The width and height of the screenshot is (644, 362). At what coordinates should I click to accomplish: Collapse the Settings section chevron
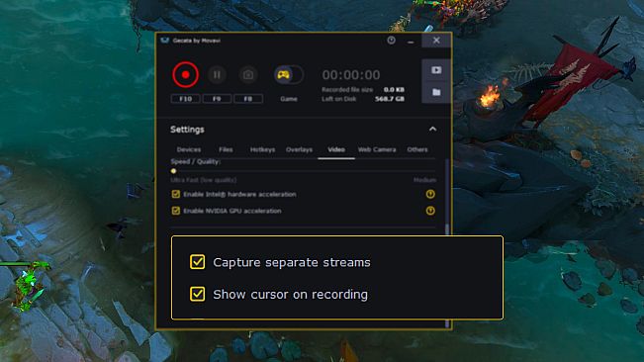tap(432, 130)
